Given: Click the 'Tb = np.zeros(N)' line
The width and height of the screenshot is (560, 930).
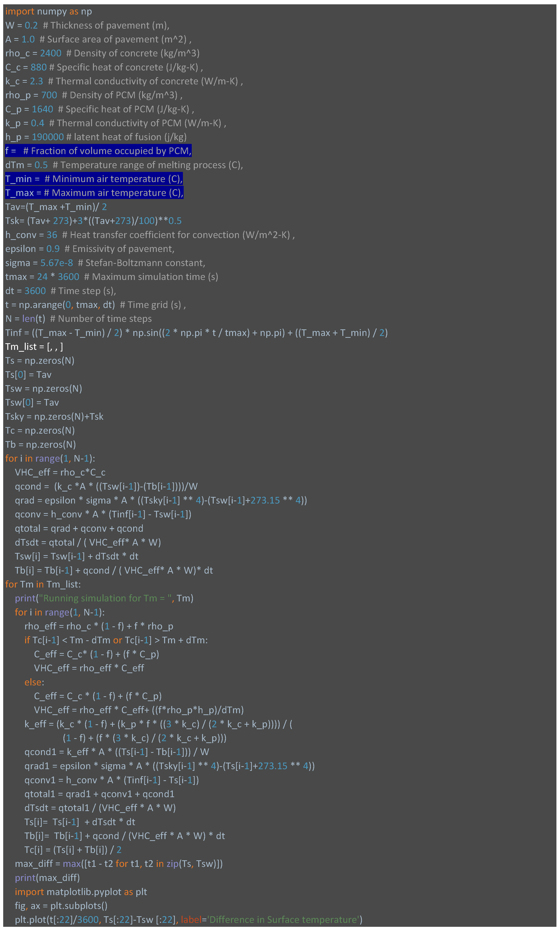Looking at the screenshot, I should tap(40, 444).
